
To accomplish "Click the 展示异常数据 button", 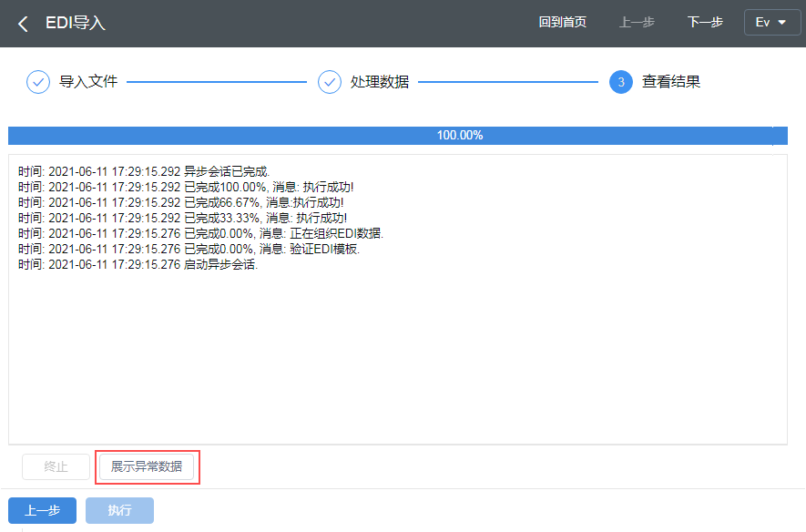I will pos(147,467).
